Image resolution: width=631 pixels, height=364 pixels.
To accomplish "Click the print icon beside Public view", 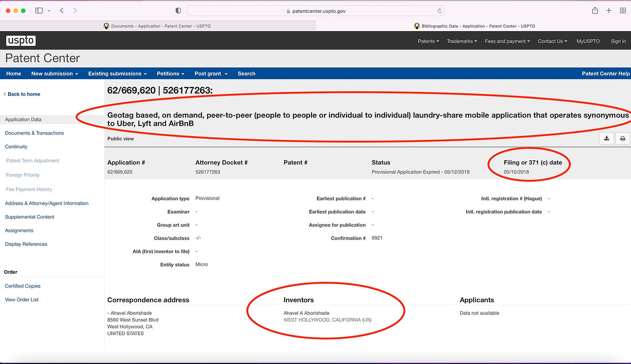I will coord(622,139).
